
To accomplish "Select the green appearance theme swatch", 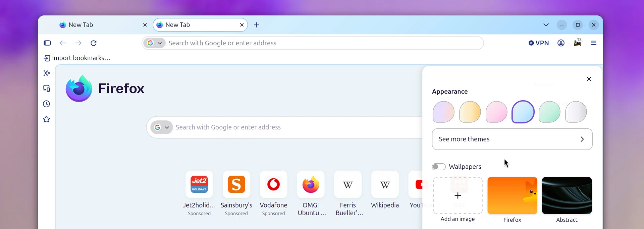I will [x=549, y=112].
